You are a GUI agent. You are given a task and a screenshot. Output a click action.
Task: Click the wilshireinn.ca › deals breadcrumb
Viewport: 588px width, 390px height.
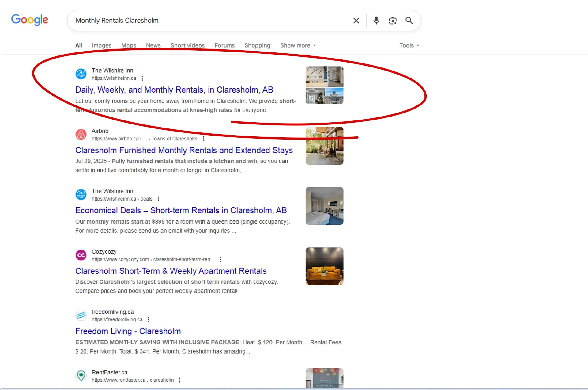point(122,199)
